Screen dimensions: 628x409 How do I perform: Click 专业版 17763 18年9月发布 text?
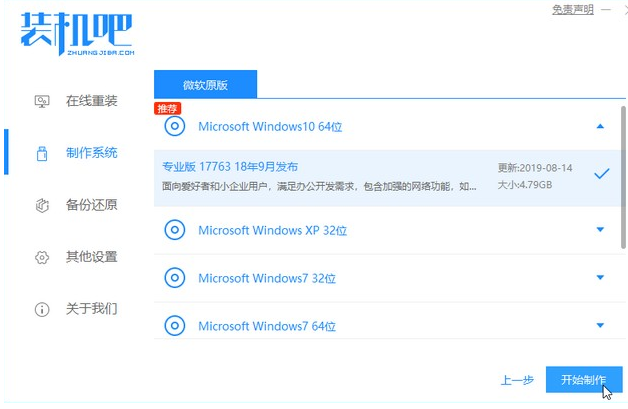(x=230, y=167)
